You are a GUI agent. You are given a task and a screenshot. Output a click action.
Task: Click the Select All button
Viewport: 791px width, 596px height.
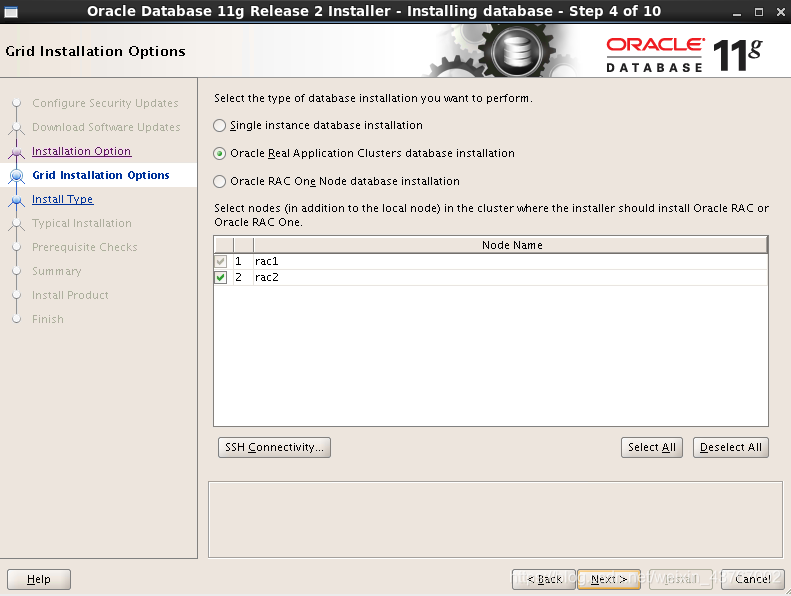pos(651,447)
